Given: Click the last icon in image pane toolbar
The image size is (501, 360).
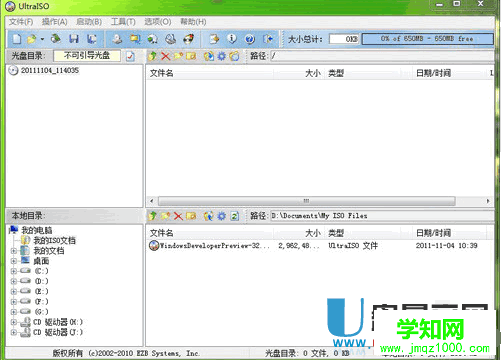Looking at the screenshot, I should (234, 56).
